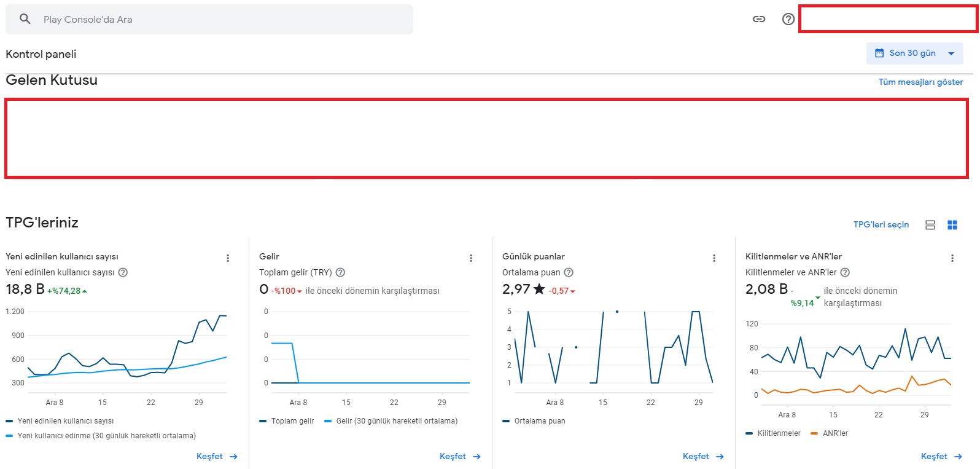Click help icon next to Ortalama puan
This screenshot has height=469, width=980.
569,272
